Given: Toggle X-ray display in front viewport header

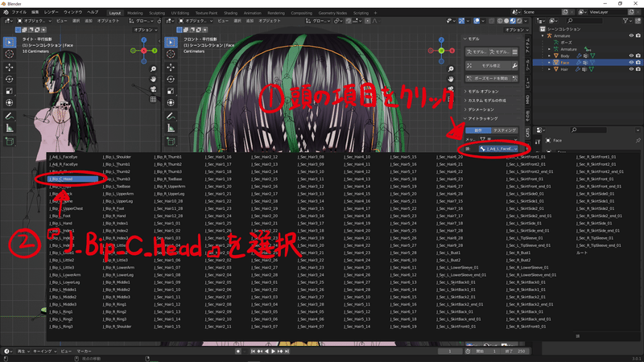Looking at the screenshot, I should pyautogui.click(x=492, y=21).
